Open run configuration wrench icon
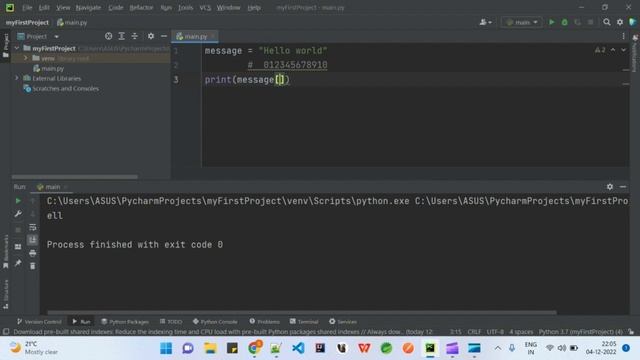The image size is (640, 360). [18, 214]
